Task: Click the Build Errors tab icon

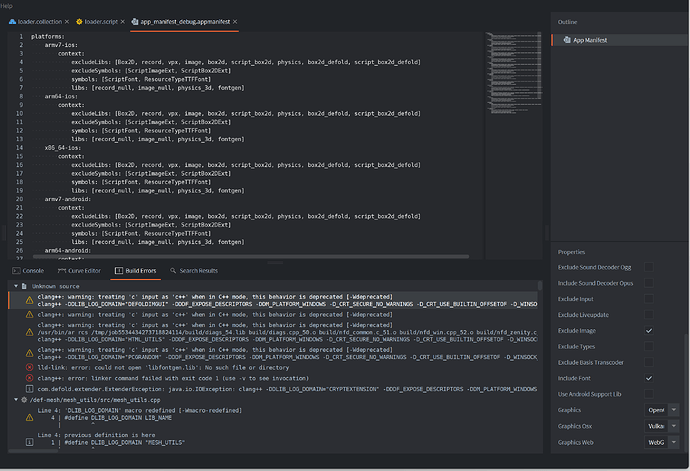Action: point(119,271)
